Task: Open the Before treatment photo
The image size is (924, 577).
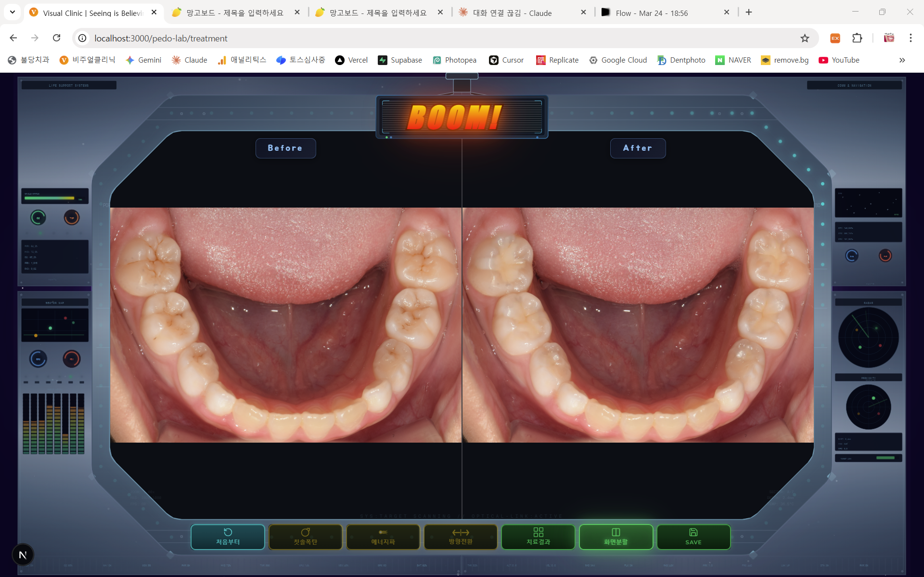Action: (286, 325)
